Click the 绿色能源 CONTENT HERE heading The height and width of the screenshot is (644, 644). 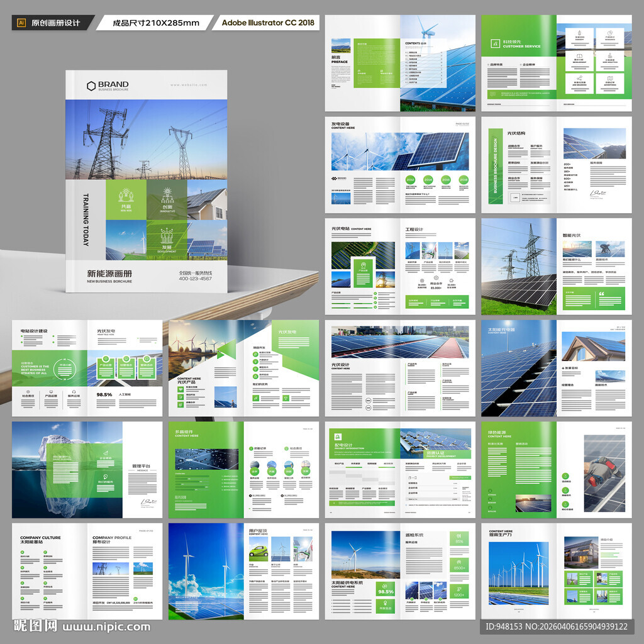[499, 434]
